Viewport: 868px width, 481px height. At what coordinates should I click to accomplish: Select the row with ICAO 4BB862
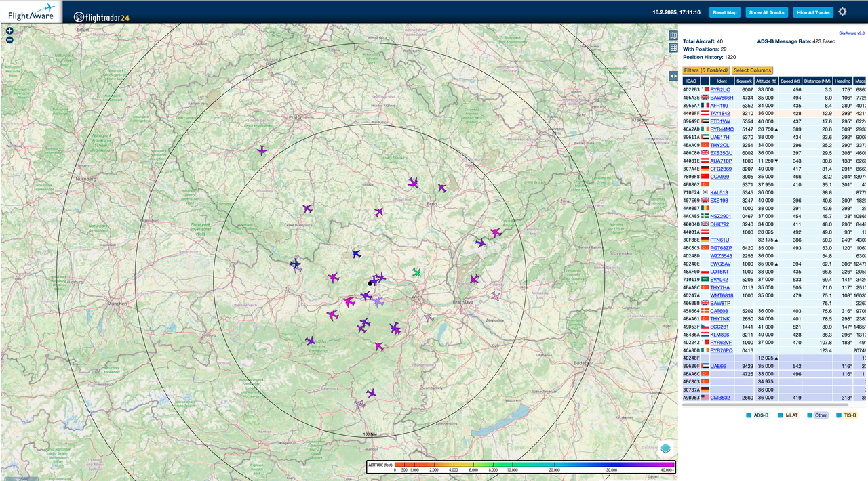(x=775, y=184)
